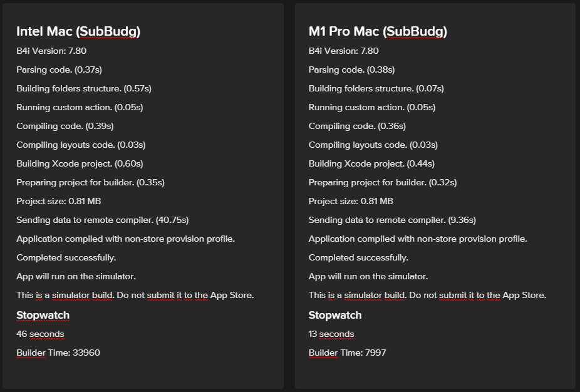Click Preparing project for builder (0.35s)

click(90, 182)
